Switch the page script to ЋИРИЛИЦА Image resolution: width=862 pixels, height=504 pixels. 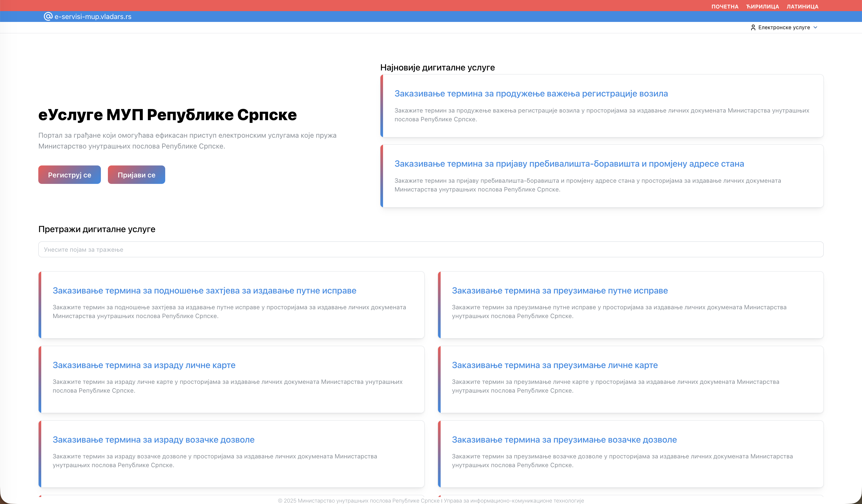pyautogui.click(x=763, y=6)
